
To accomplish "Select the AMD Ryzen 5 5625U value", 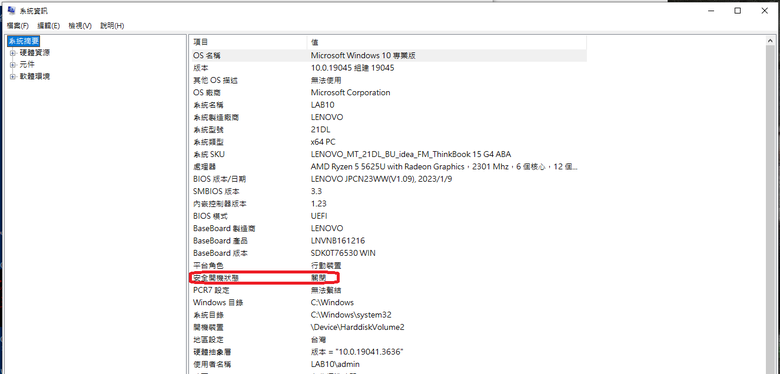I will (x=444, y=167).
